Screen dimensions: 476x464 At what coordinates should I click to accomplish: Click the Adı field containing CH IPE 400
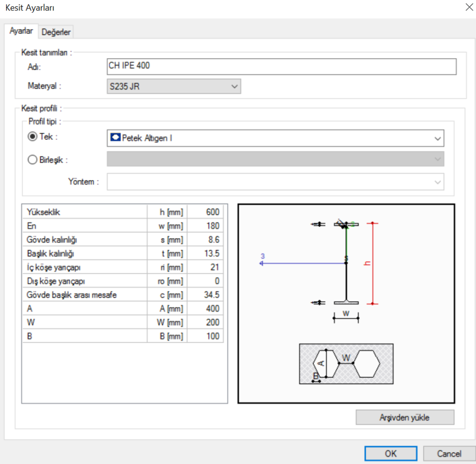click(x=281, y=67)
